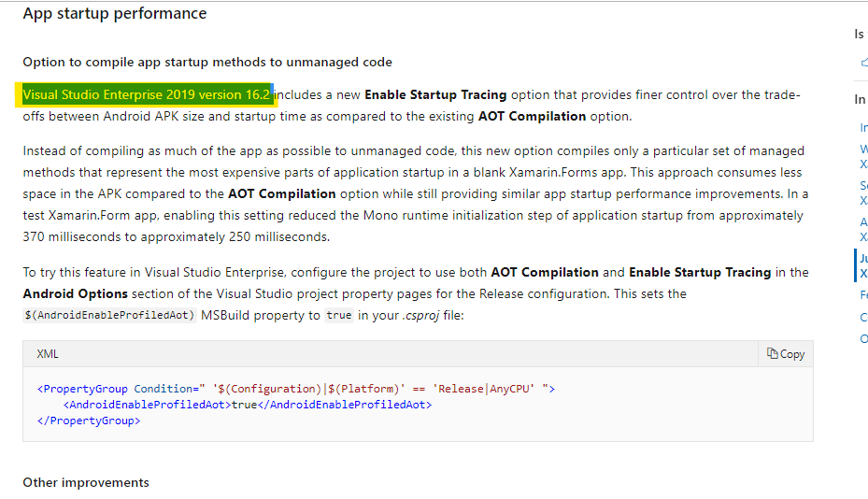Click the 'Release|AnyCPU' string in the code
Screen dimensions: 868x499
point(484,389)
